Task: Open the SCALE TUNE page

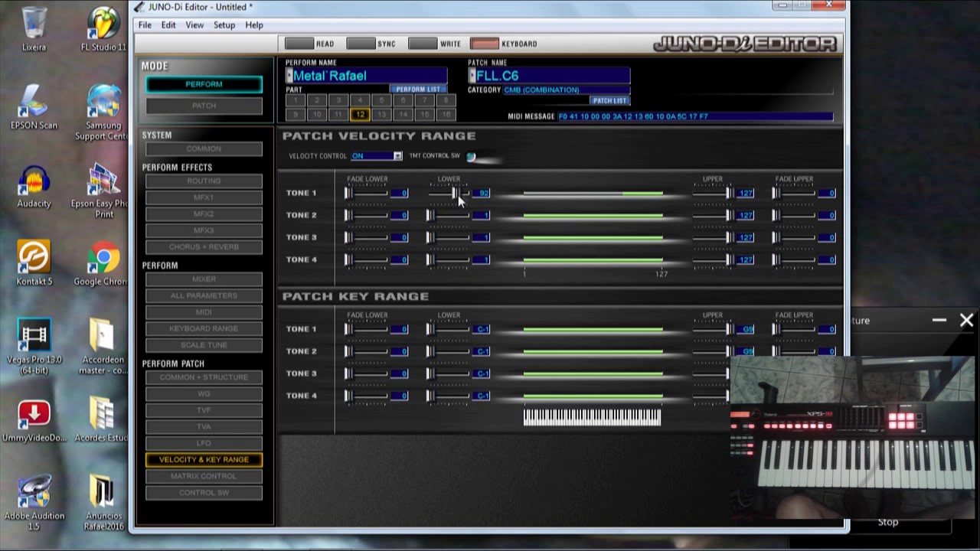Action: [x=204, y=345]
